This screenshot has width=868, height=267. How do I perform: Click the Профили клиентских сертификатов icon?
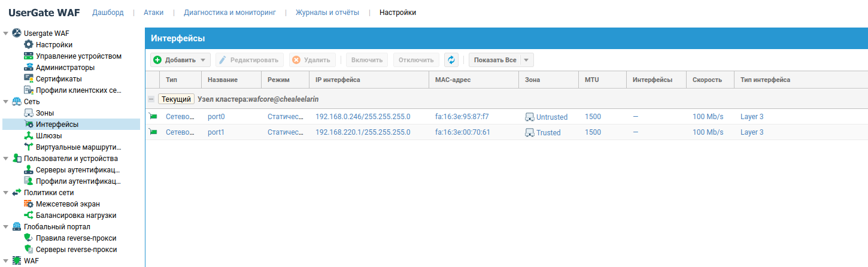(x=28, y=90)
